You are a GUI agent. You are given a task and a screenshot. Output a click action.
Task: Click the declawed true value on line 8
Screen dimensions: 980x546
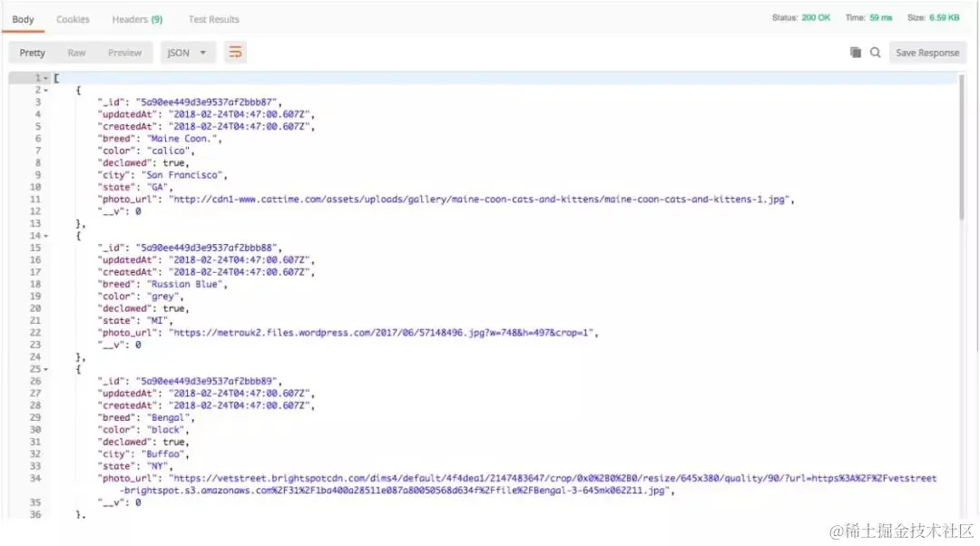coord(173,163)
